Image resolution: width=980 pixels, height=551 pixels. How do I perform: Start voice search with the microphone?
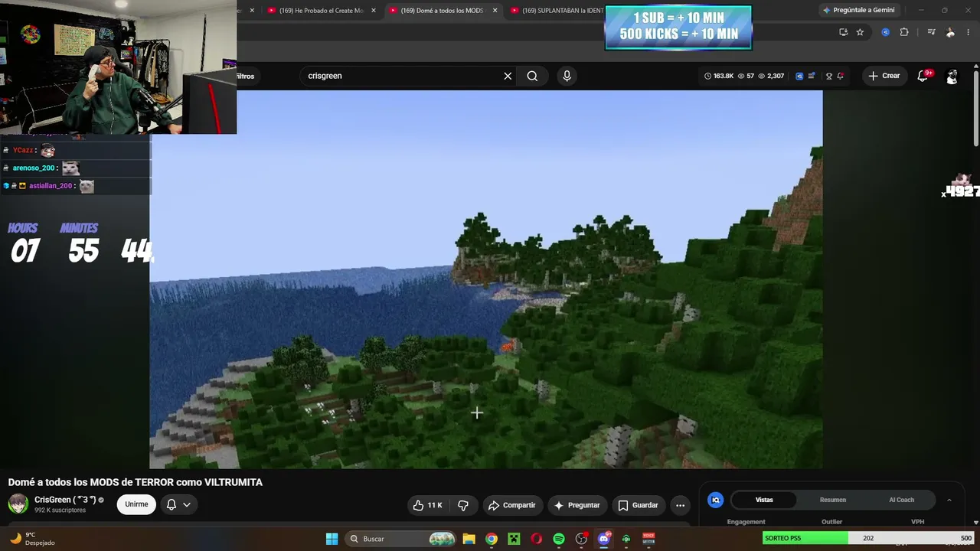click(567, 76)
